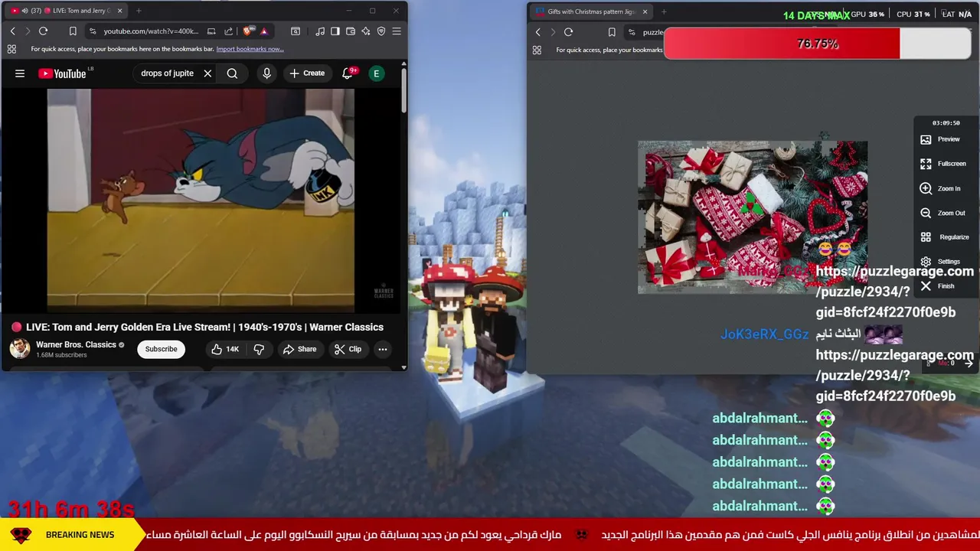
Task: Click the Import bookmarks now link
Action: [x=250, y=49]
